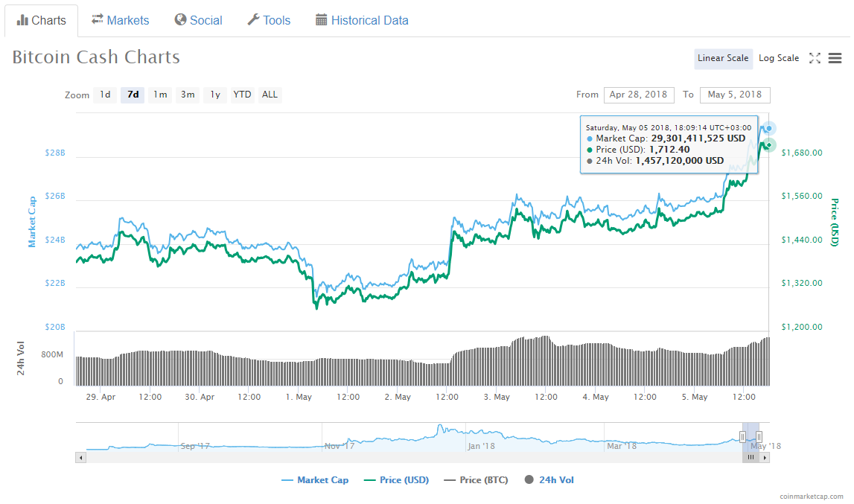The image size is (854, 504).
Task: Toggle Price (USD) series in legend
Action: pos(396,480)
